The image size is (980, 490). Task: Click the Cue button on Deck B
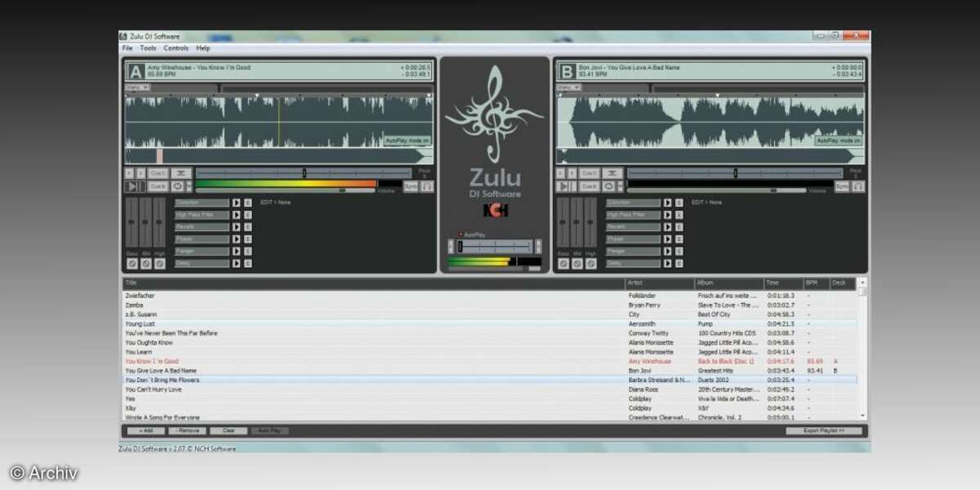pyautogui.click(x=590, y=186)
